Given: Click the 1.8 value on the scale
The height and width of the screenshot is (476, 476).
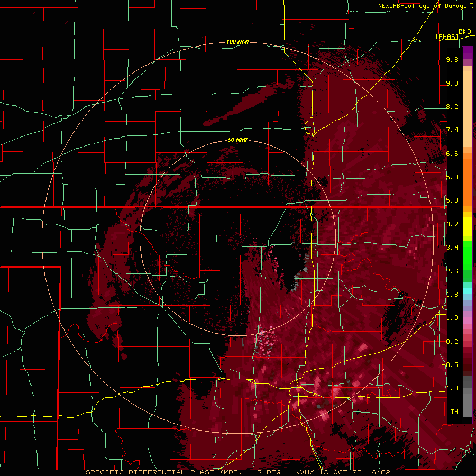Looking at the screenshot, I should click(452, 295).
